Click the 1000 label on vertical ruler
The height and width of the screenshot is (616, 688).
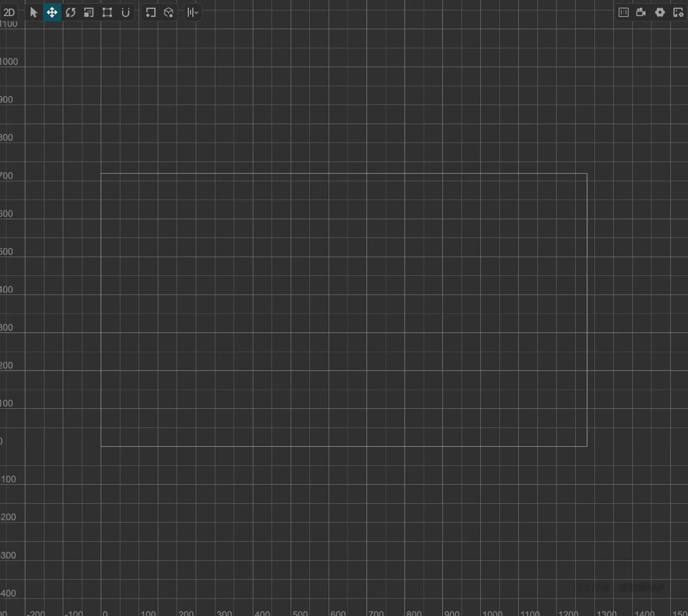coord(9,62)
